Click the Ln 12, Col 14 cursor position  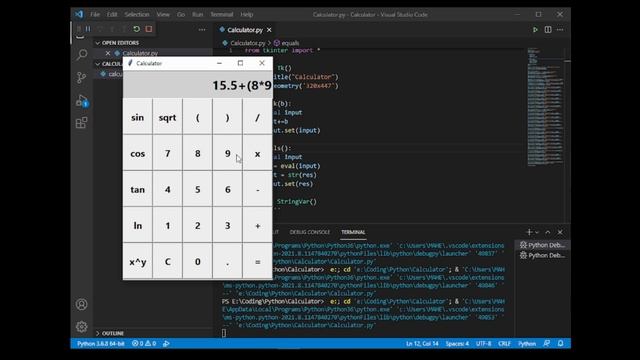coord(422,344)
